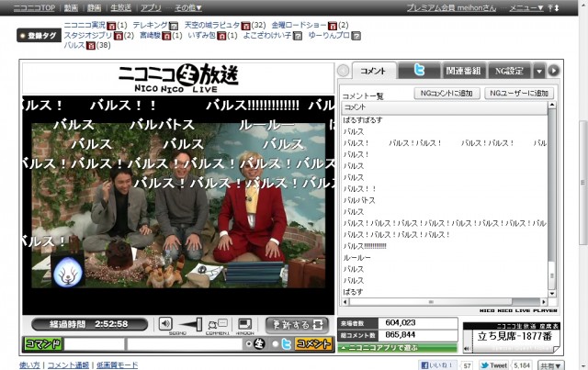Screen dimensions: 588x370
Task: Open 動画 in the top navigation
Action: tap(71, 8)
